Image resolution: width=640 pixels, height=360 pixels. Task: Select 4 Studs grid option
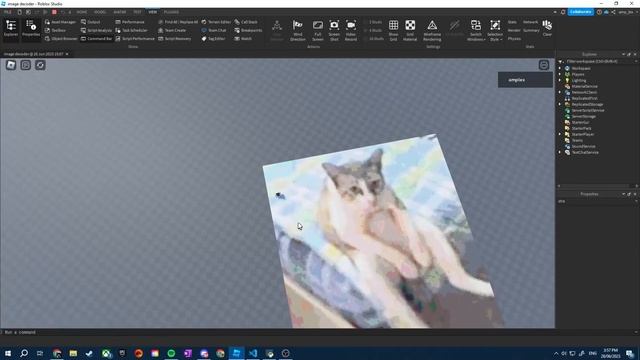[x=374, y=30]
